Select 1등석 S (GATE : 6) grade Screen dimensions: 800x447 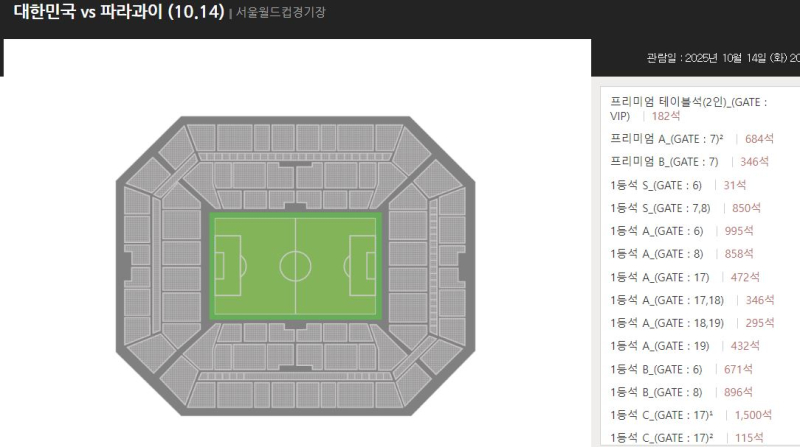[x=656, y=184]
